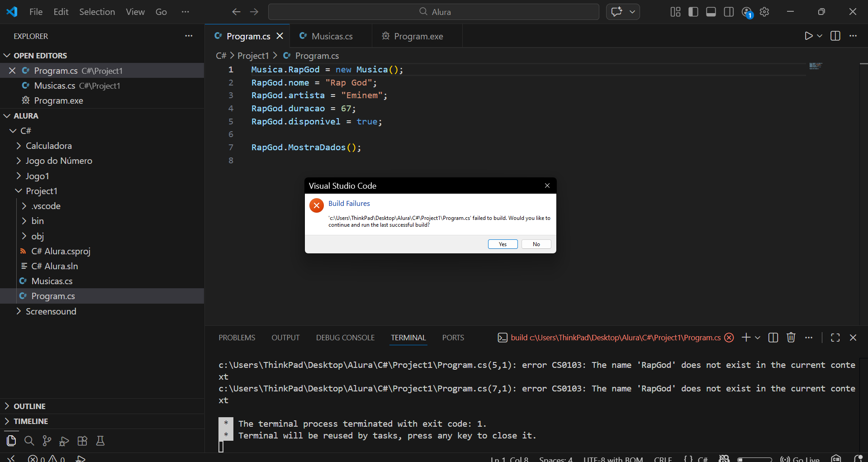This screenshot has height=462, width=868.
Task: Open the Manage settings gear icon
Action: [x=764, y=12]
